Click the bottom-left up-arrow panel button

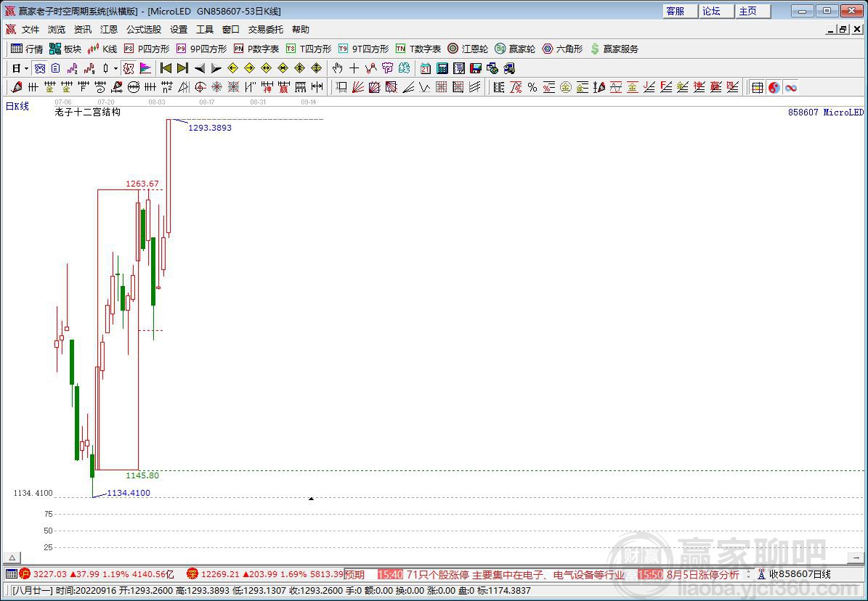pos(12,558)
